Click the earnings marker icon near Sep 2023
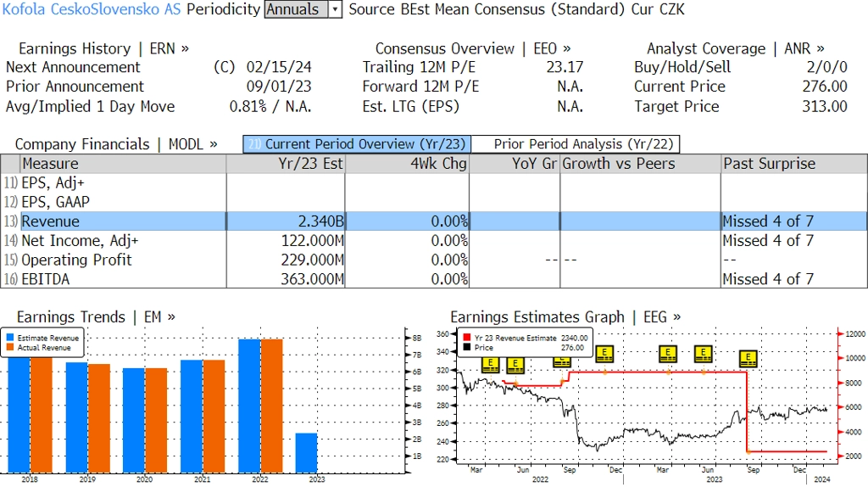868x487 pixels. [748, 358]
